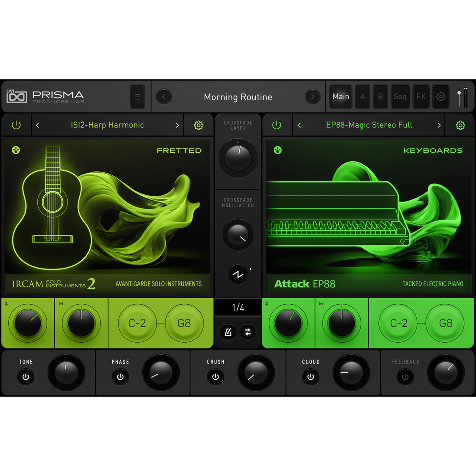The width and height of the screenshot is (476, 476).
Task: Open settings gear for EP88-Magic Stereo Full layer
Action: pyautogui.click(x=460, y=125)
